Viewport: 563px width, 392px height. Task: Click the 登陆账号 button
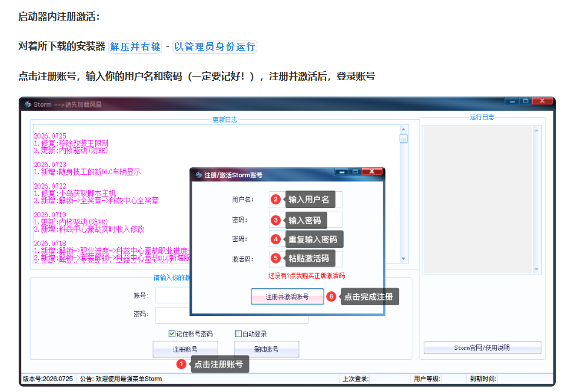coord(266,349)
